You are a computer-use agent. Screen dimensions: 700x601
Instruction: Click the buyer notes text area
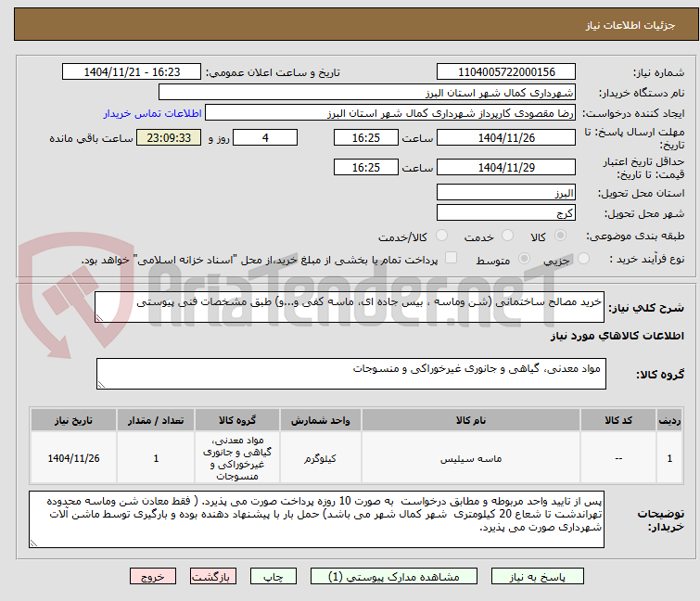click(316, 519)
